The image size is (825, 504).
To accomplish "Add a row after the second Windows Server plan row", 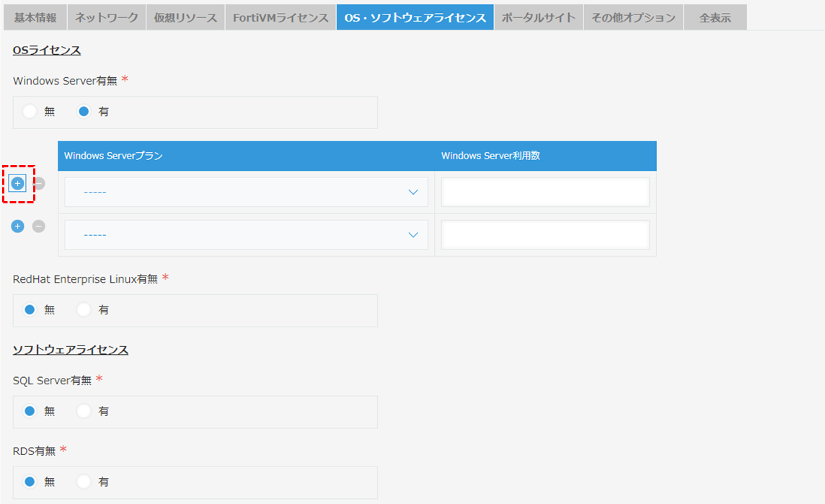I will [x=17, y=226].
